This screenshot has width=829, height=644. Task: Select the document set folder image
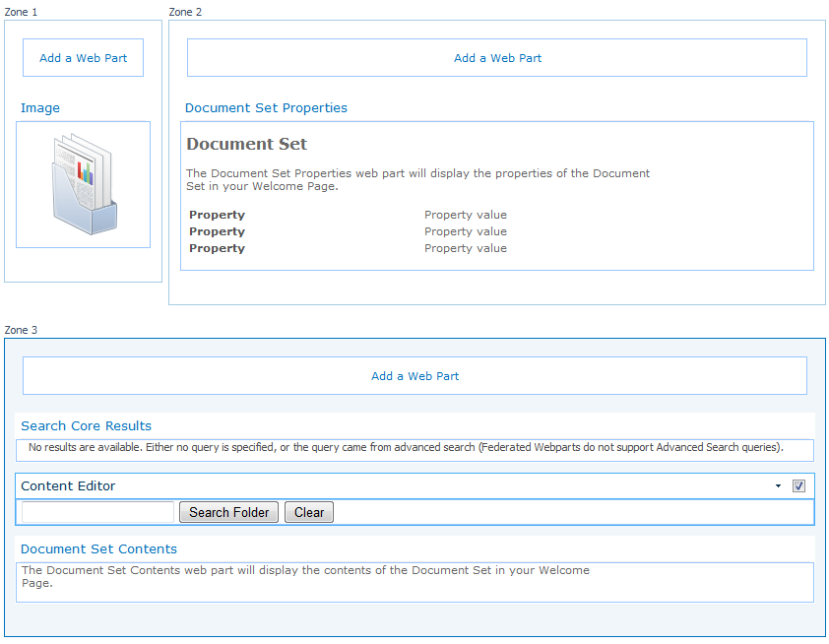(84, 184)
